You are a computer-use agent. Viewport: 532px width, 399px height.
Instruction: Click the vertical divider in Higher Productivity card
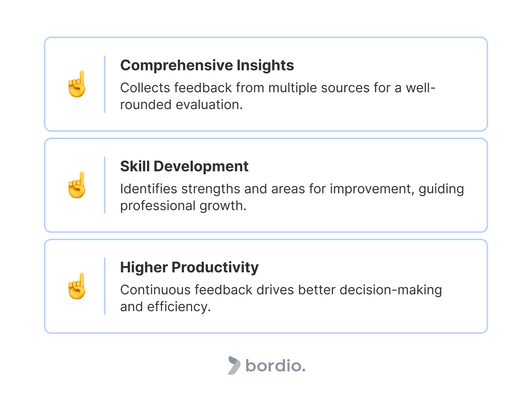click(x=105, y=286)
